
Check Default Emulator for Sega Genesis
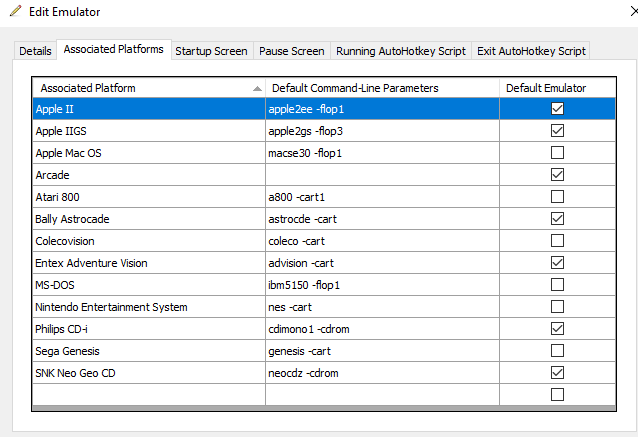coord(557,350)
